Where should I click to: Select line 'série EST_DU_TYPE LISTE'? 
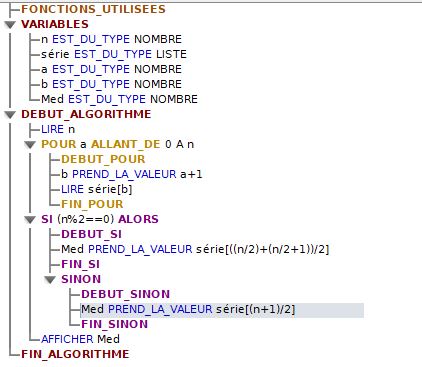click(x=114, y=54)
